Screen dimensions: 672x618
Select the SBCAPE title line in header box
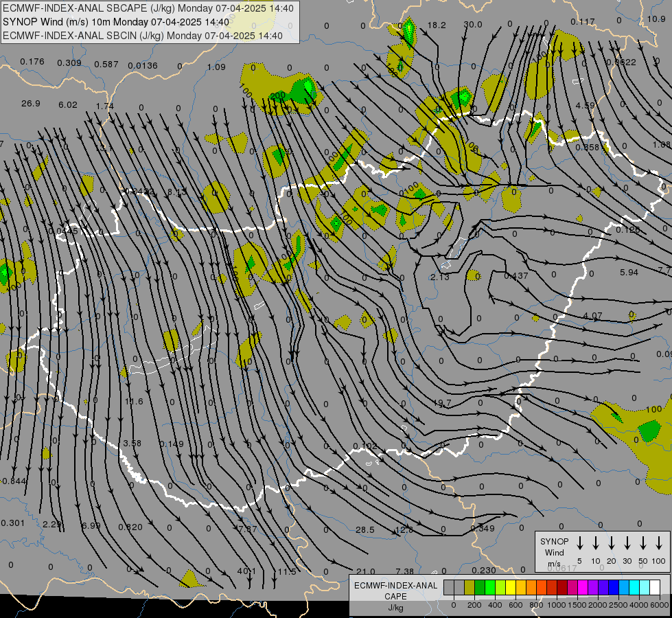point(148,8)
